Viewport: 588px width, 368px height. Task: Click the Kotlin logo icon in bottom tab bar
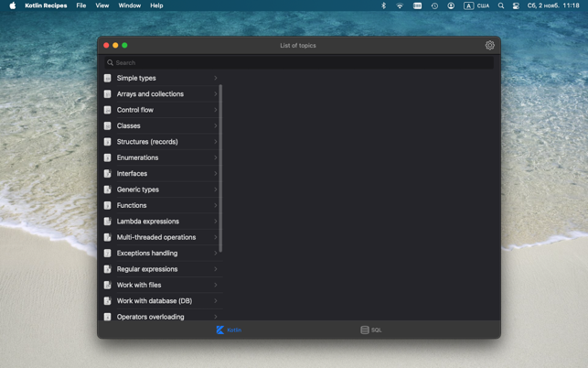pos(220,330)
